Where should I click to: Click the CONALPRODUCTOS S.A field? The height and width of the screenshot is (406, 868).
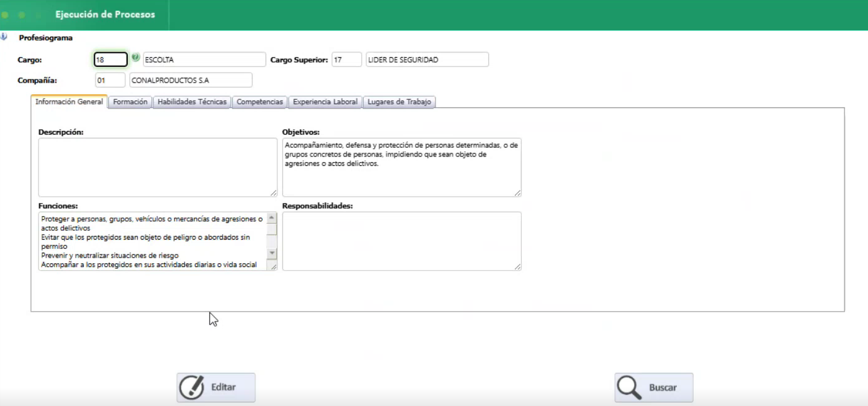pos(191,80)
